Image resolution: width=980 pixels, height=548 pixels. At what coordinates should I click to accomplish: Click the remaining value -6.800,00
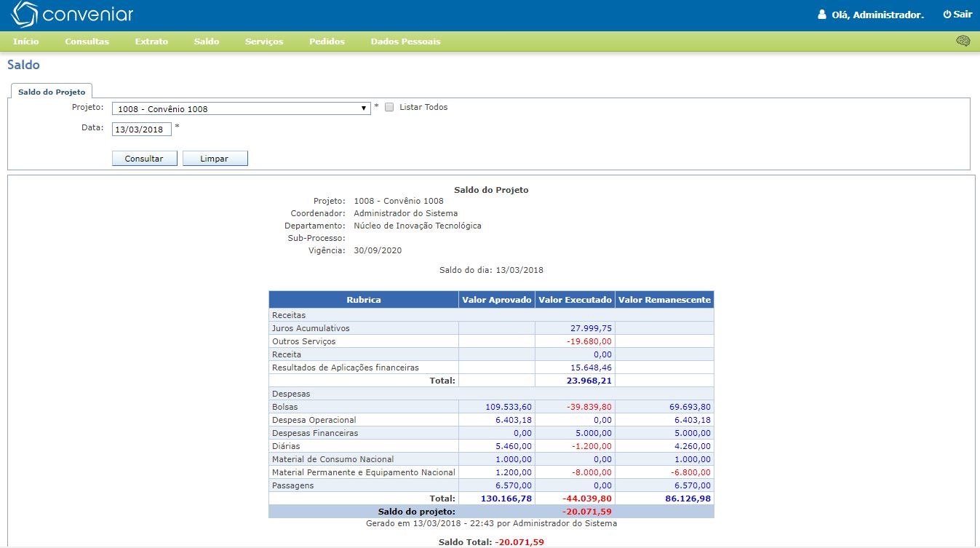(690, 472)
